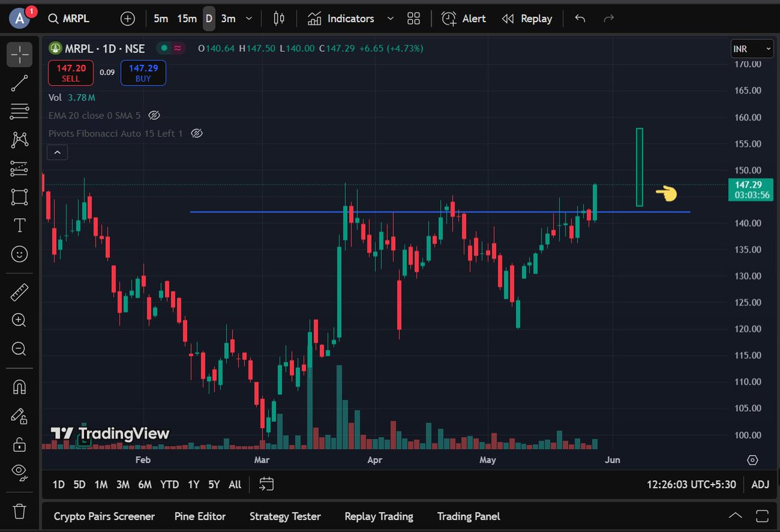Screen dimensions: 780x532
Task: Open chart scale settings gear icon
Action: point(753,460)
